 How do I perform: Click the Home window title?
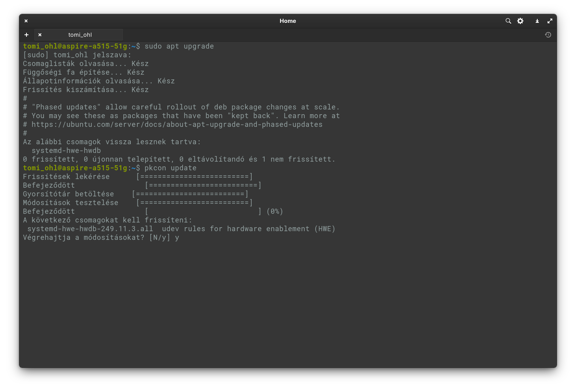[x=288, y=21]
